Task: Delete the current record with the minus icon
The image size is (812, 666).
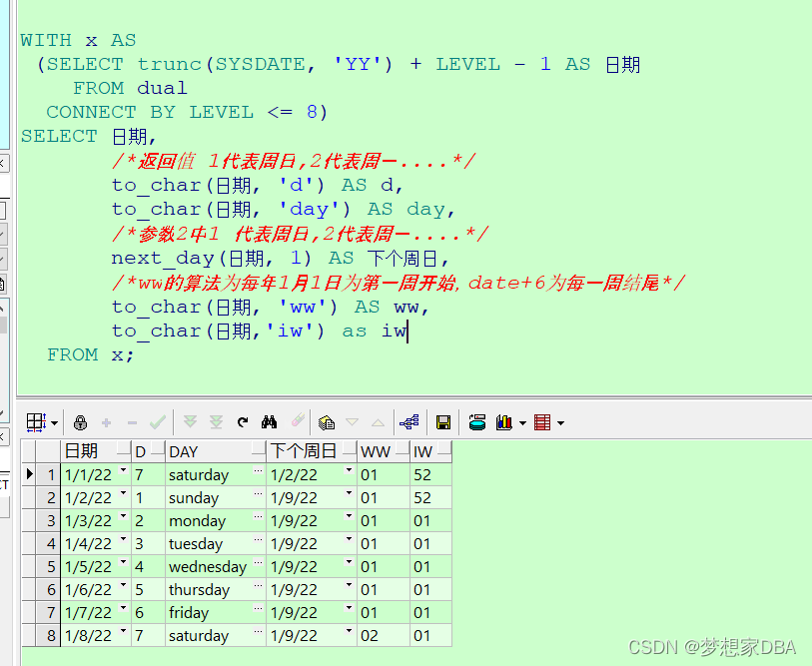Action: pos(130,421)
